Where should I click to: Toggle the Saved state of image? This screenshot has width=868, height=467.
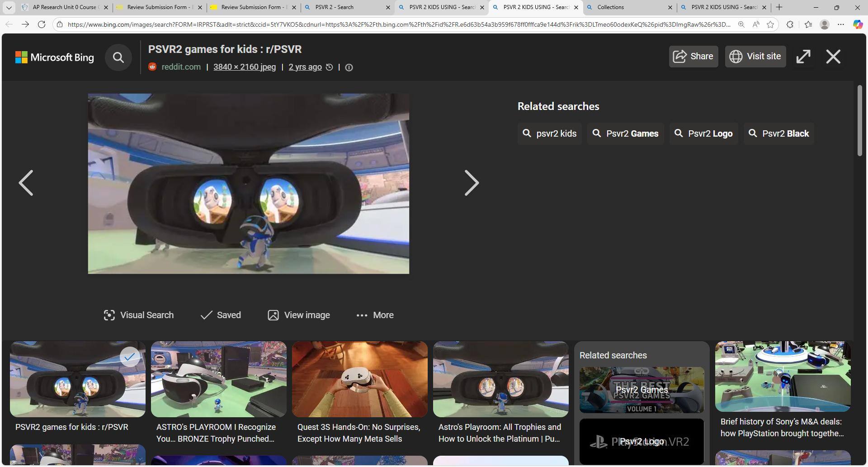click(x=221, y=315)
